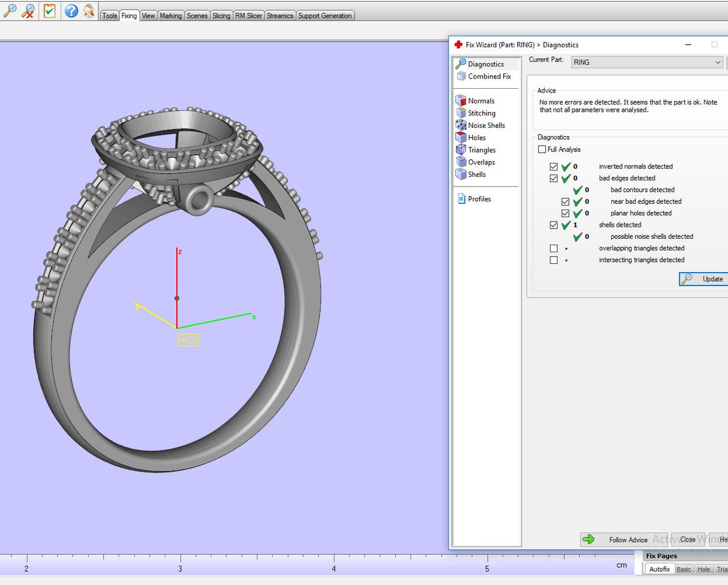
Task: Enable the Full Analysis checkbox
Action: point(542,149)
